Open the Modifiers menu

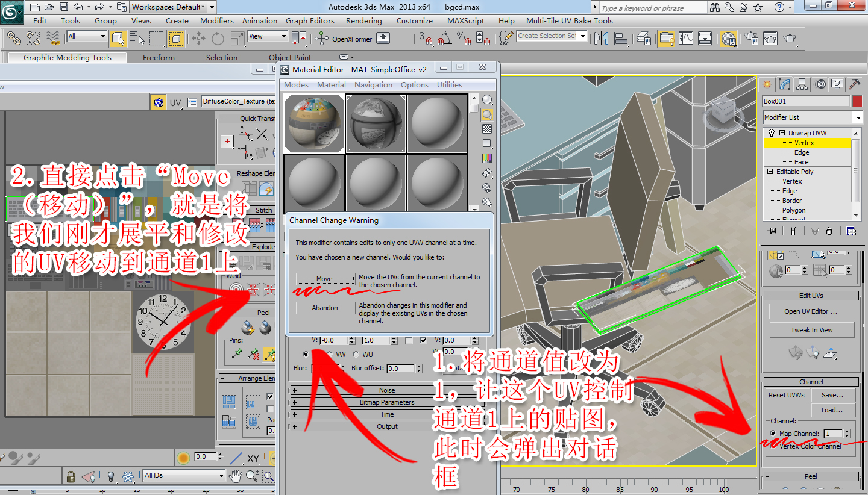217,20
